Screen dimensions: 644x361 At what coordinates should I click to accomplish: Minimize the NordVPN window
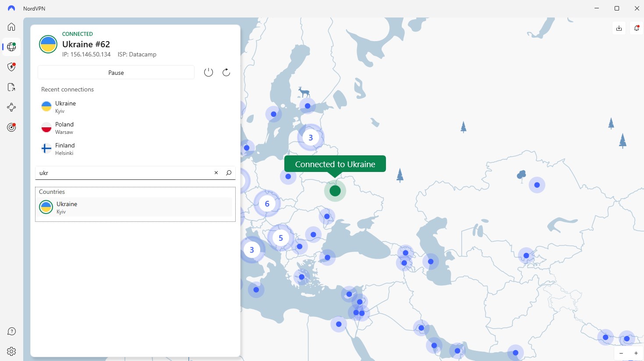(x=597, y=8)
